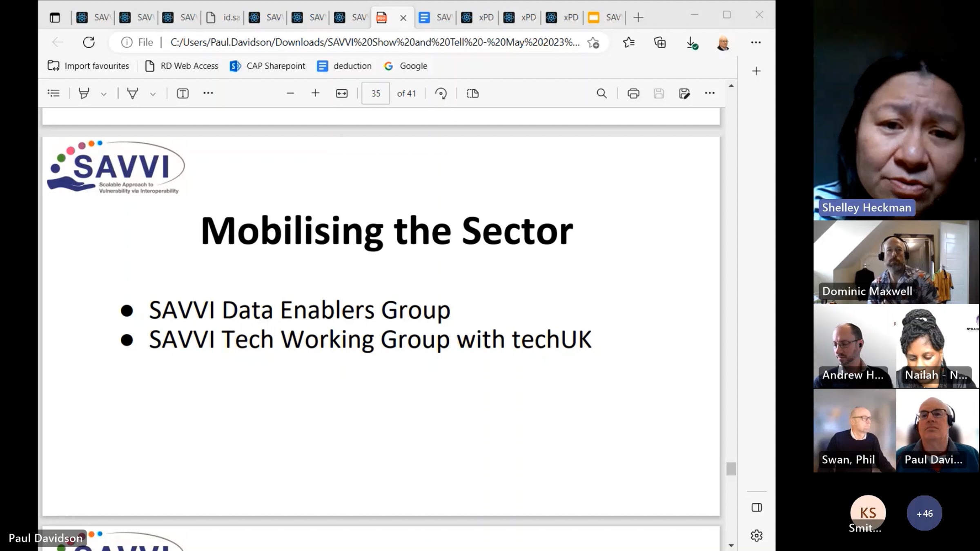Viewport: 980px width, 551px height.
Task: Show the +46 additional participants
Action: point(924,513)
